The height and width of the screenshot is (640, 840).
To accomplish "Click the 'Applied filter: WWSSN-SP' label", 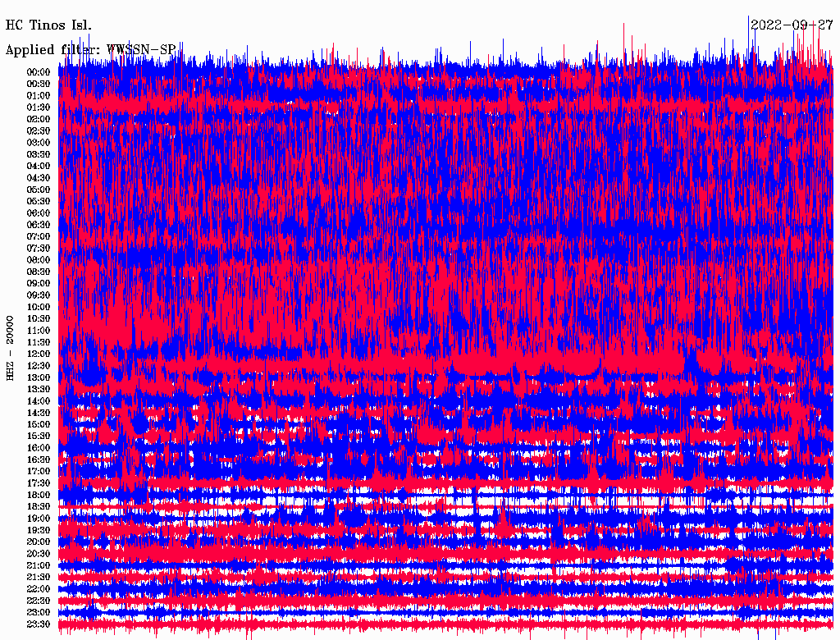I will pyautogui.click(x=90, y=50).
